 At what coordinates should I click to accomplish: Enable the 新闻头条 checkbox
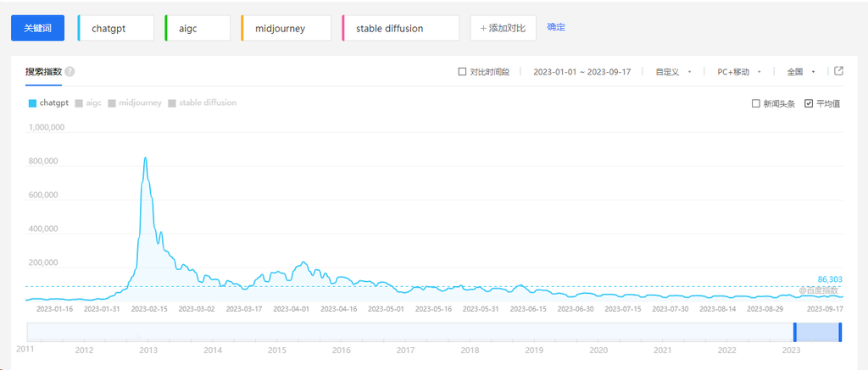pos(755,103)
